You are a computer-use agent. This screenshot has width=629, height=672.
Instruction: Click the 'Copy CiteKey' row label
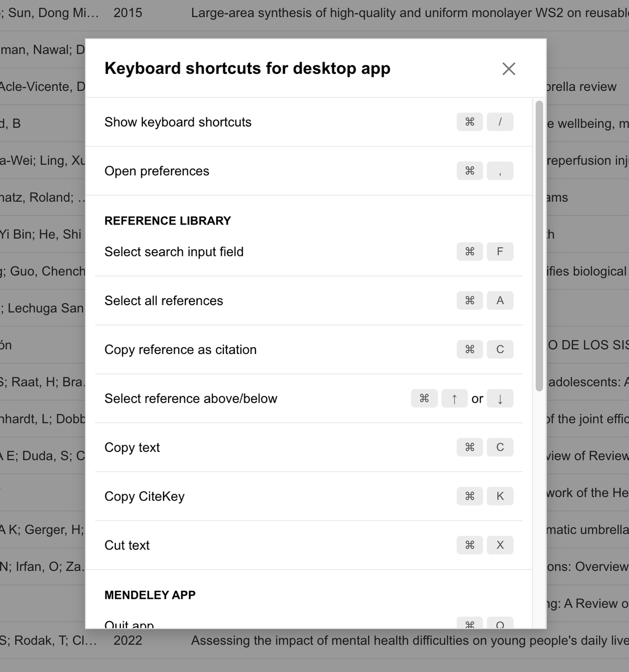(145, 496)
